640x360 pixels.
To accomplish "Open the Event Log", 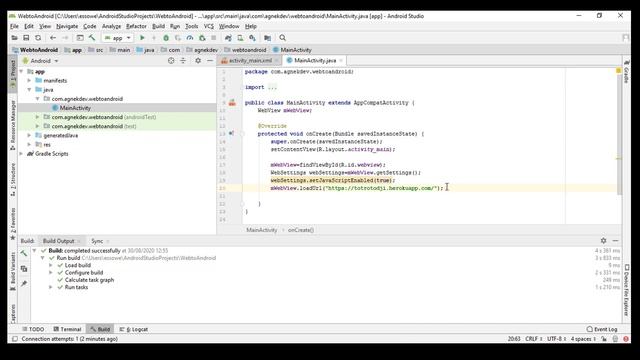I will pyautogui.click(x=602, y=329).
